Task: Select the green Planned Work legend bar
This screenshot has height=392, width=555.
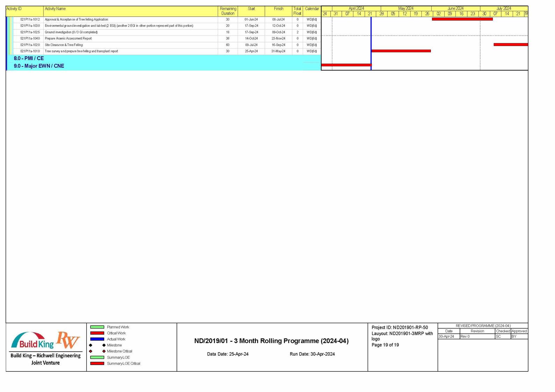Action: tap(97, 327)
